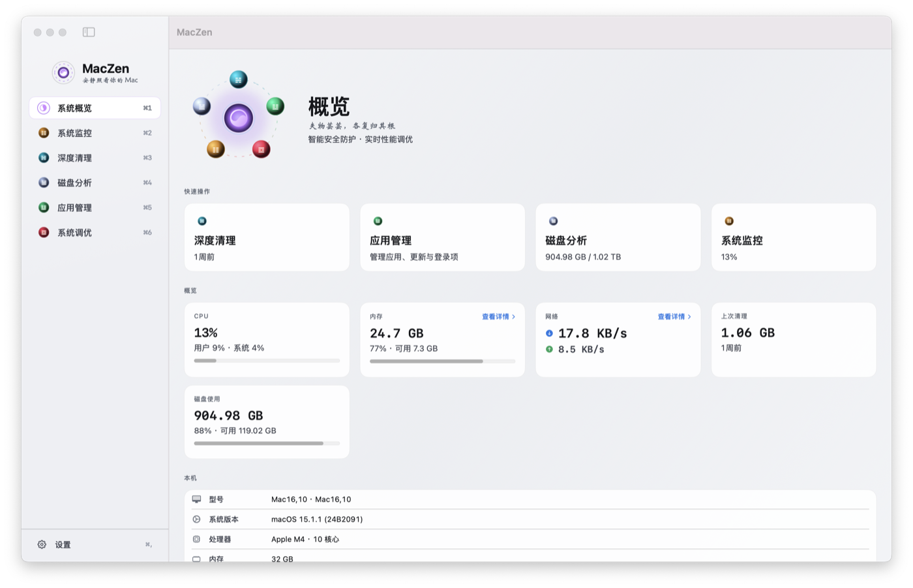913x588 pixels.
Task: Open 设置 at sidebar bottom
Action: (95, 544)
